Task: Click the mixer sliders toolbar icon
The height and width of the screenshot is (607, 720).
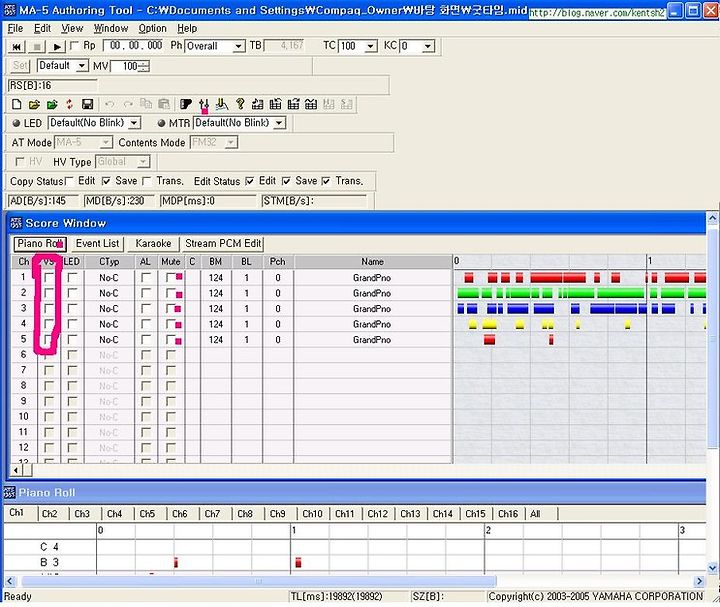Action: pyautogui.click(x=204, y=104)
